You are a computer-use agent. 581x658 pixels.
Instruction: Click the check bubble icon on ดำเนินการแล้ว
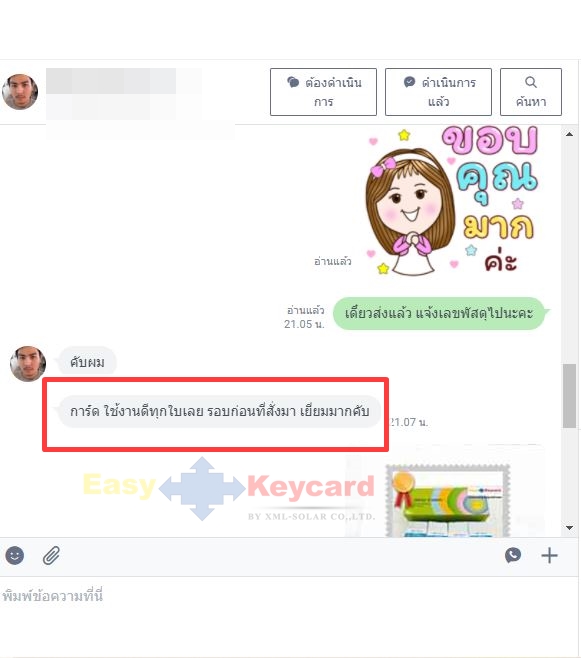coord(409,82)
